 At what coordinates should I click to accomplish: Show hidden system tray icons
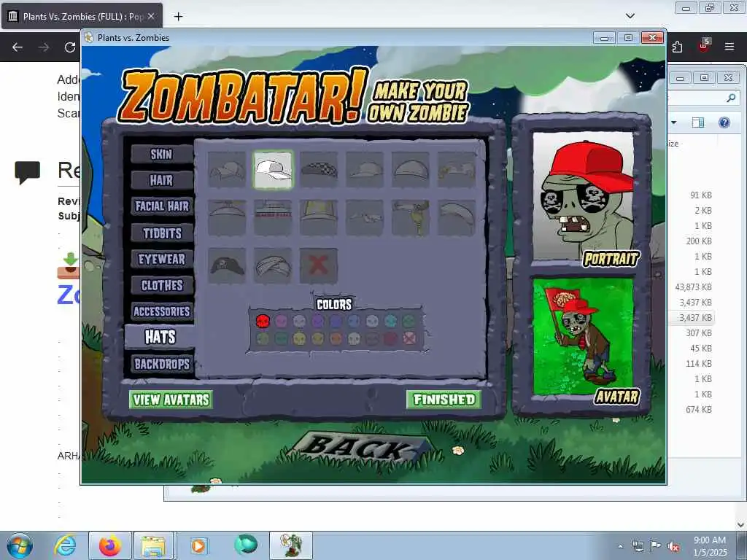coord(620,546)
